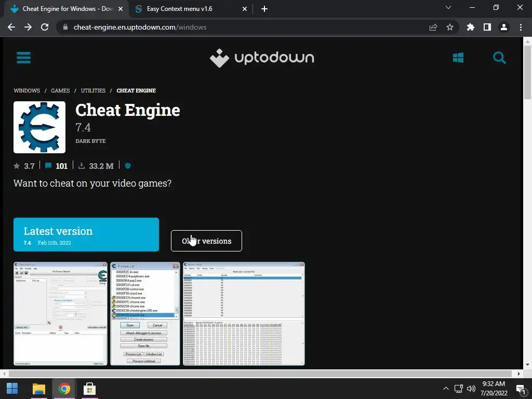Go back with browser back arrow
The height and width of the screenshot is (399, 532).
[x=11, y=27]
